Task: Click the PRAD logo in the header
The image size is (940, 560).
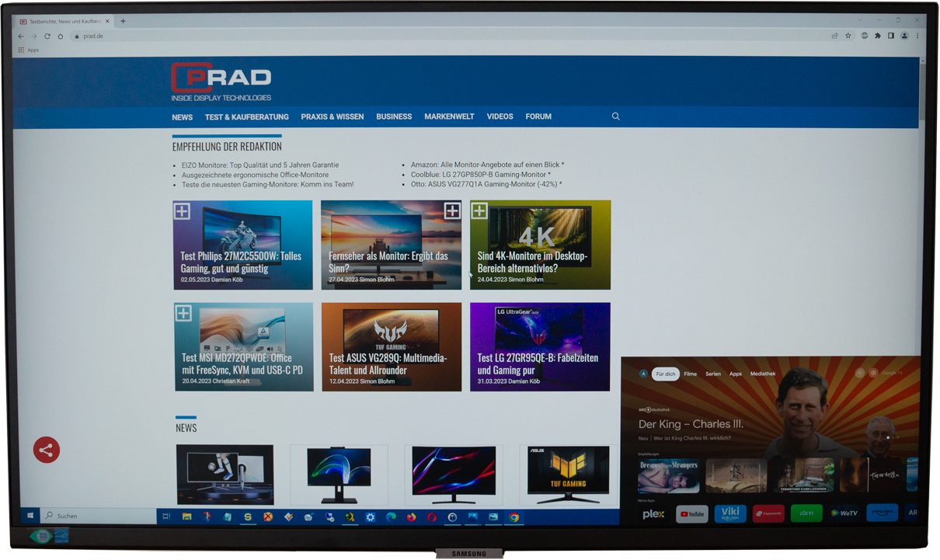Action: [x=221, y=82]
